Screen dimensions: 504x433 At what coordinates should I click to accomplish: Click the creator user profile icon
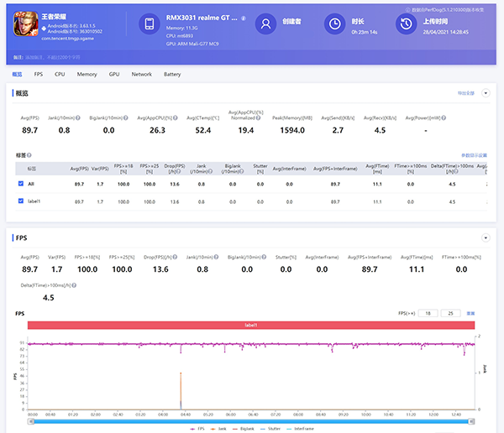pyautogui.click(x=265, y=25)
